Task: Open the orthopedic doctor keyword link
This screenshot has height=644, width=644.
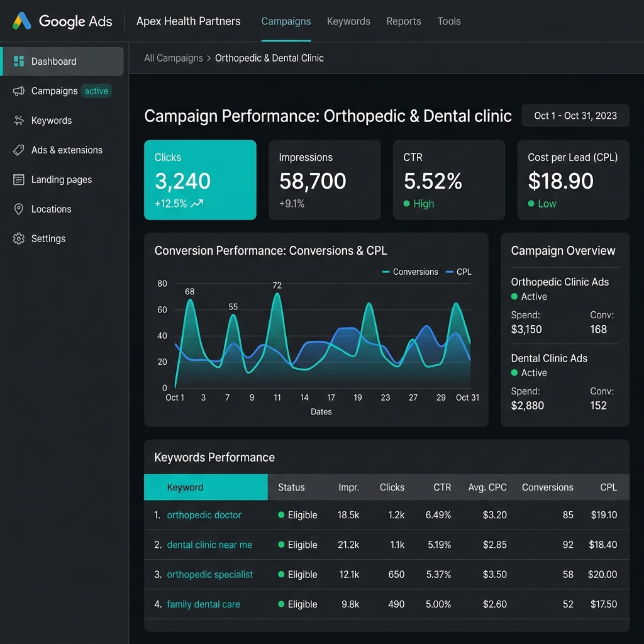Action: click(x=204, y=515)
